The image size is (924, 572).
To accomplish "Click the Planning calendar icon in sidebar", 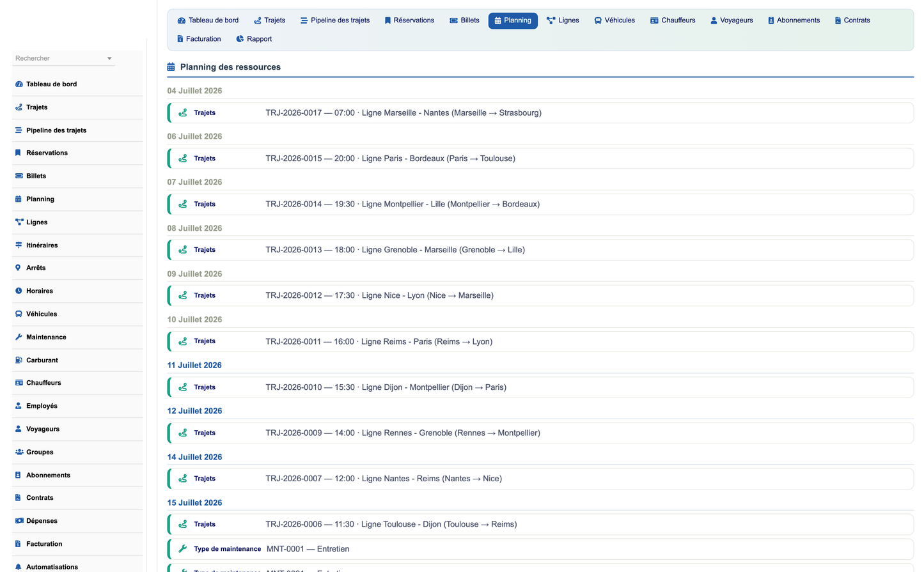I will click(x=19, y=199).
